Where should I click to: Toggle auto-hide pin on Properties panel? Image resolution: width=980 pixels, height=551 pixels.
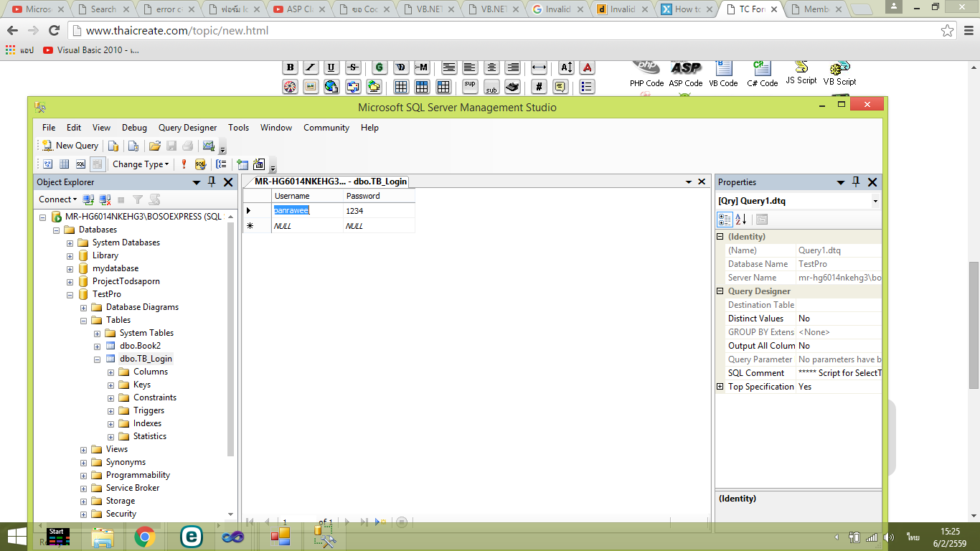click(x=856, y=182)
